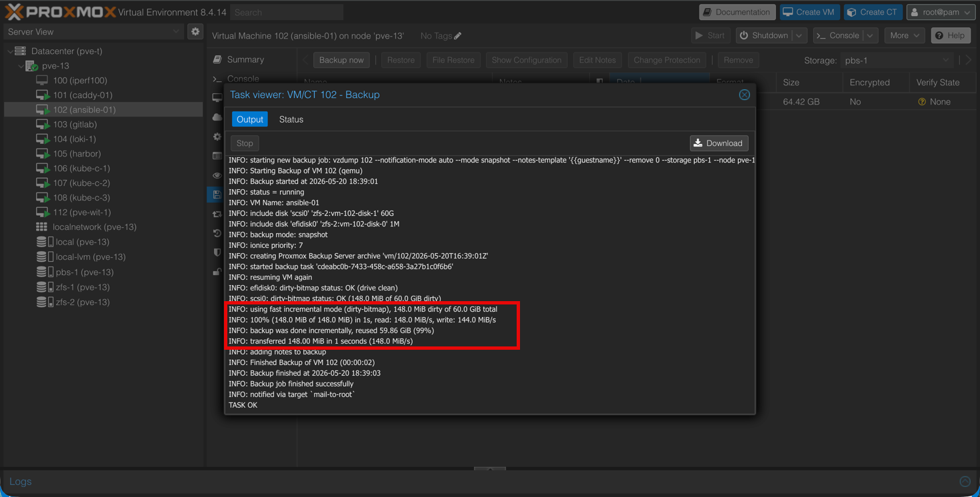Click Edit Notes
Screen dimensions: 980x497
pyautogui.click(x=597, y=60)
